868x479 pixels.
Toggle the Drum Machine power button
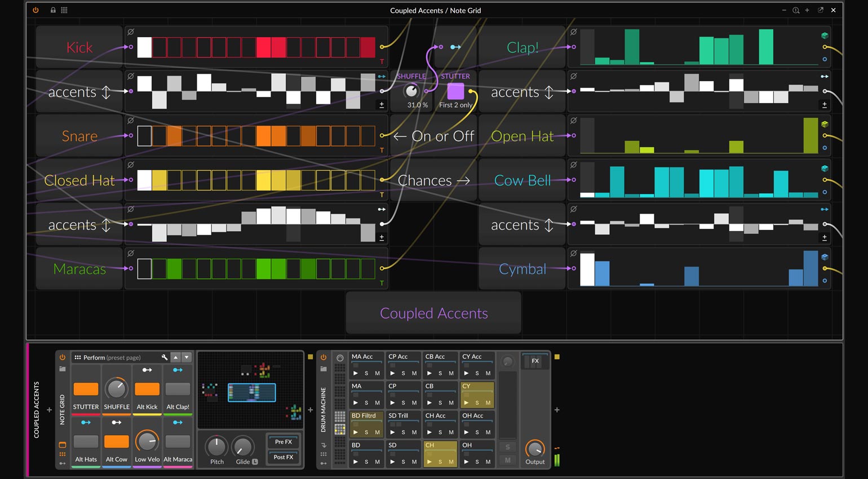324,357
